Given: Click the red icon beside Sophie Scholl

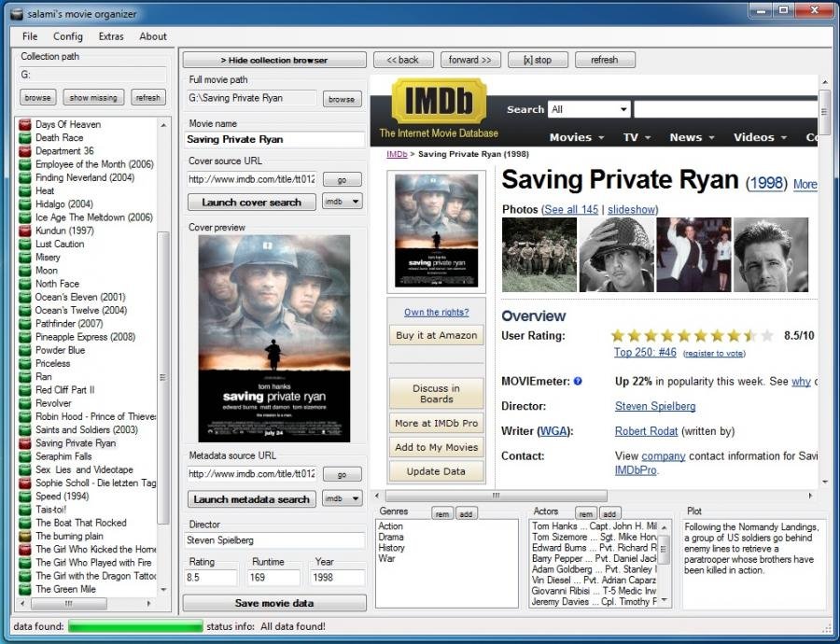Looking at the screenshot, I should coord(24,483).
